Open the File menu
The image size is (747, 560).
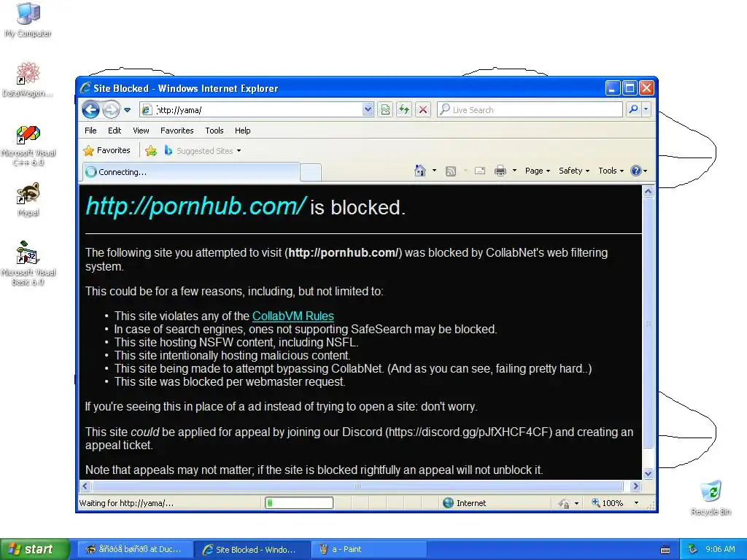click(x=90, y=131)
